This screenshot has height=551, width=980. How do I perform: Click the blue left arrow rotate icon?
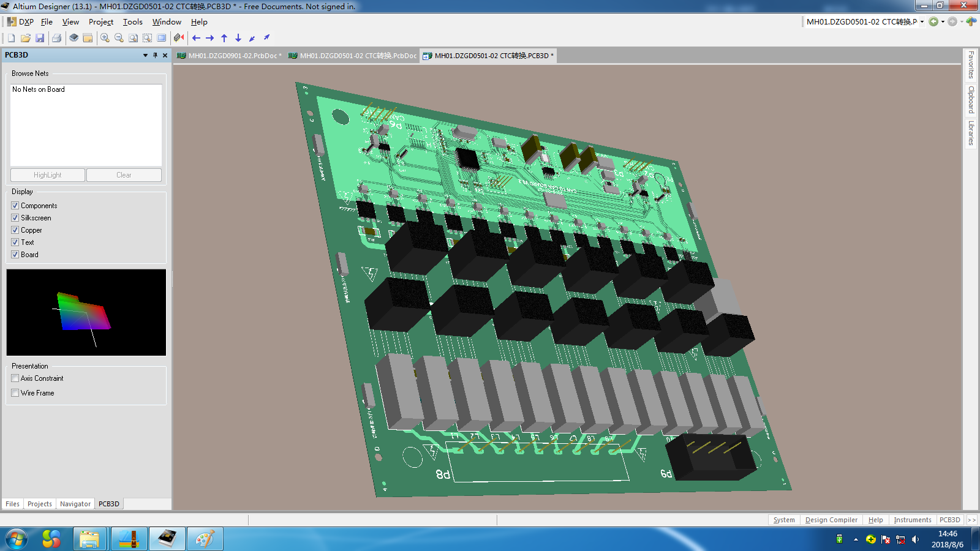point(196,38)
